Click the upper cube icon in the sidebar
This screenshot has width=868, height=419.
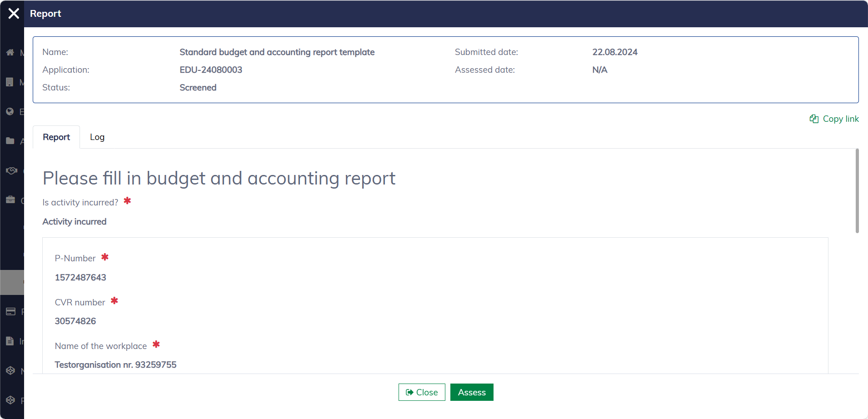pos(10,371)
